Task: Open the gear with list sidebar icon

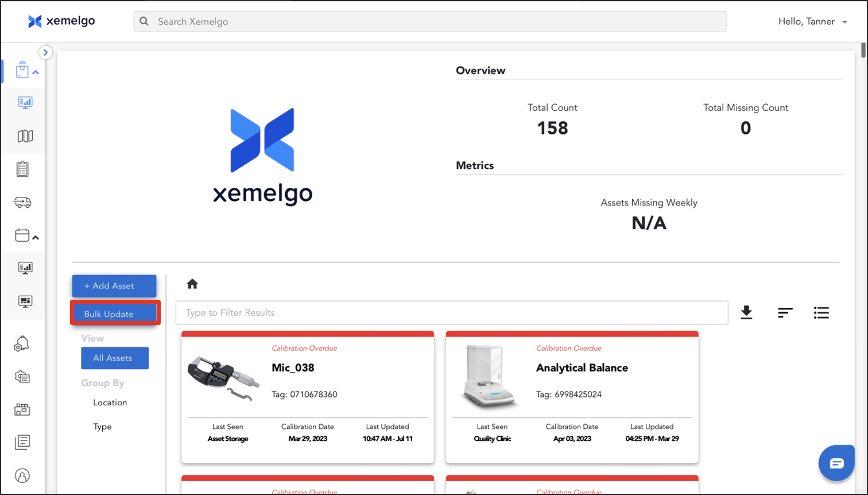Action: (x=22, y=377)
